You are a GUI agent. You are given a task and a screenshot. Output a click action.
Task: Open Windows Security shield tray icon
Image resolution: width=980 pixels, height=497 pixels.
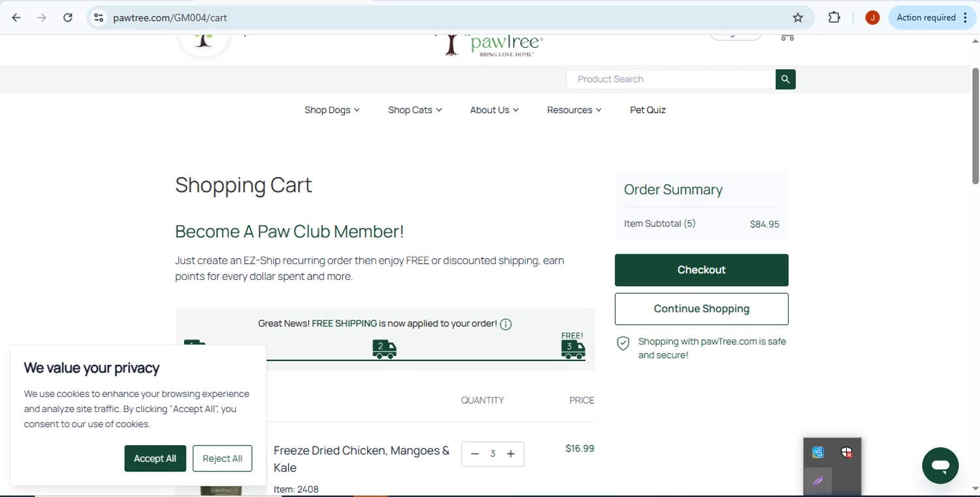(847, 452)
